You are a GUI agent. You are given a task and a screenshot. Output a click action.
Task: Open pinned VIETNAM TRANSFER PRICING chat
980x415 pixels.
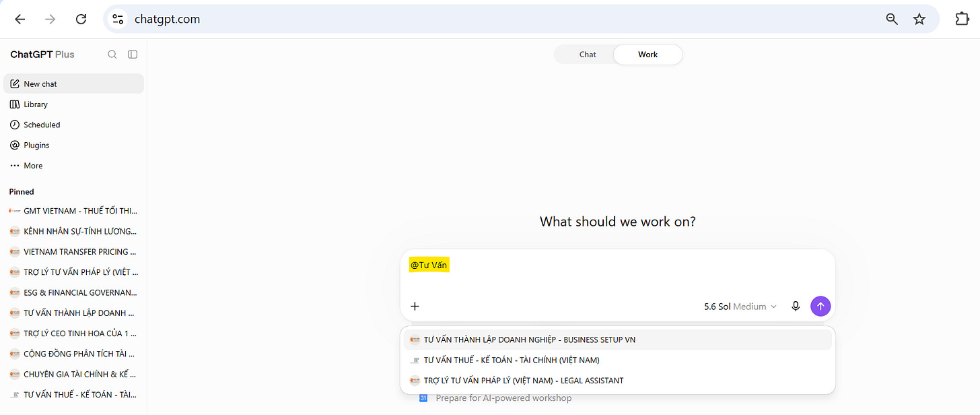[x=74, y=252]
